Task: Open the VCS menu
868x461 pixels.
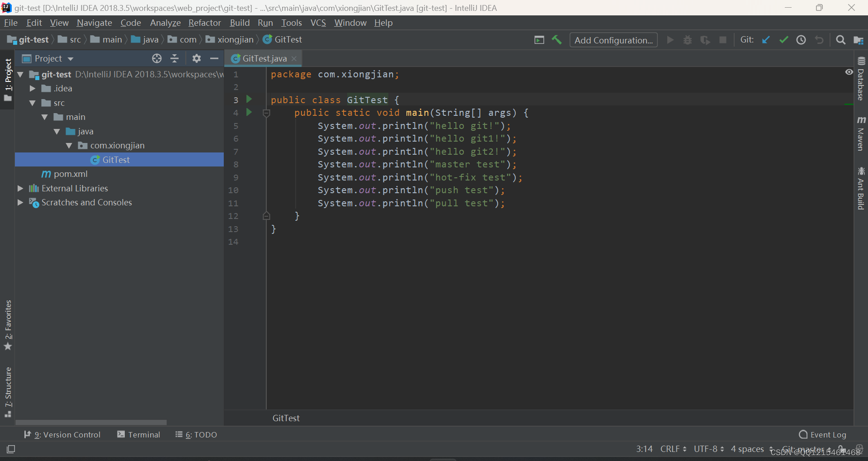Action: 318,23
